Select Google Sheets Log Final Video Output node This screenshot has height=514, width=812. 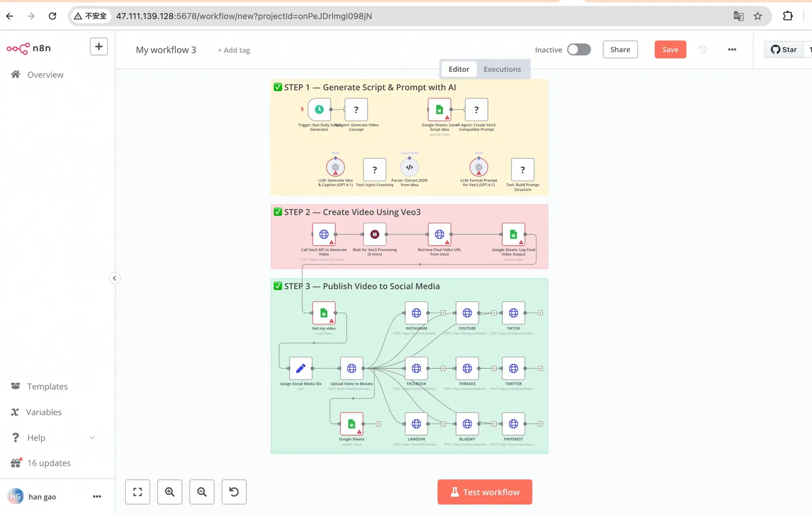(513, 234)
